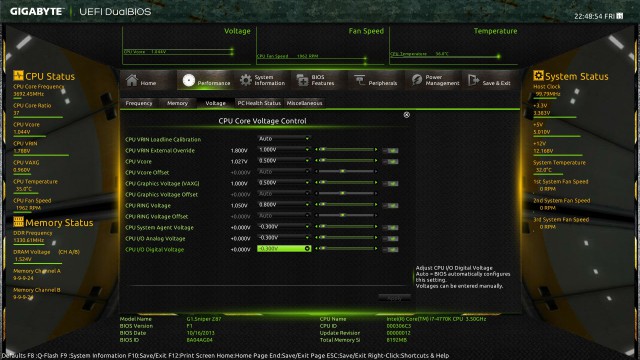
Task: Decrease CPU RING Voltage via left arrow
Action: [x=316, y=205]
